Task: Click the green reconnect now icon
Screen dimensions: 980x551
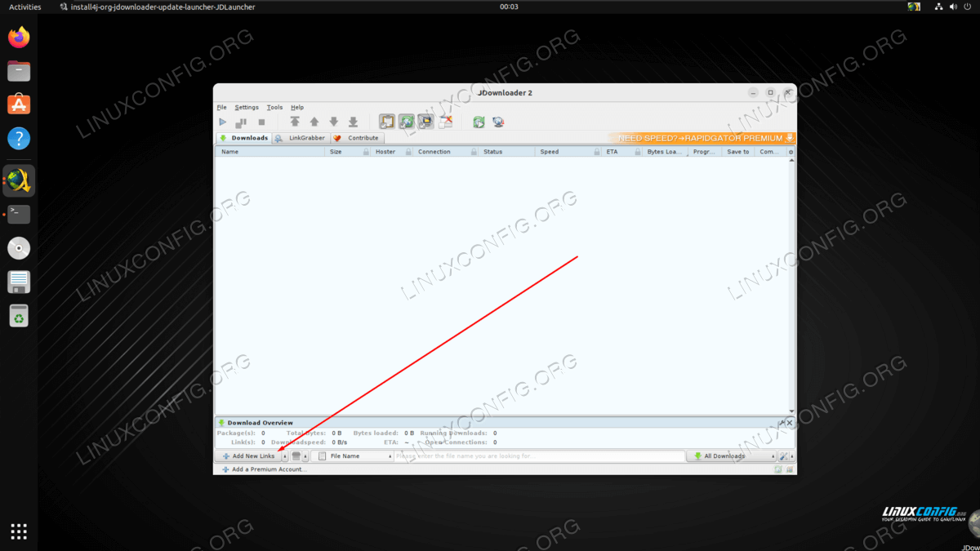Action: point(479,122)
